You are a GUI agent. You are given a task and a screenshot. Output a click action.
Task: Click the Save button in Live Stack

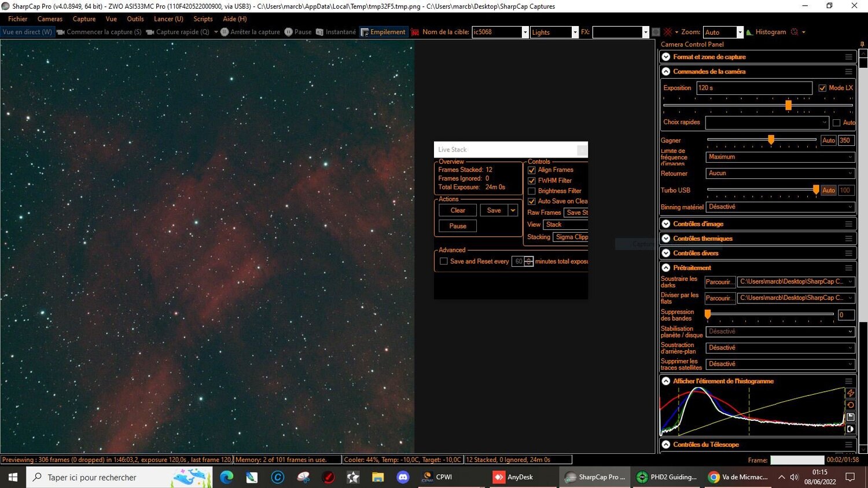[494, 211]
